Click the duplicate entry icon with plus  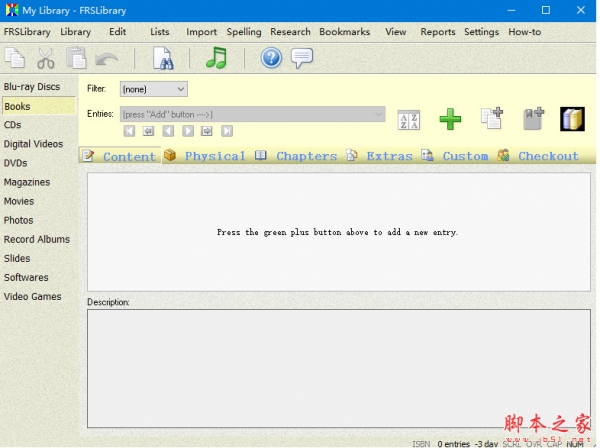491,119
